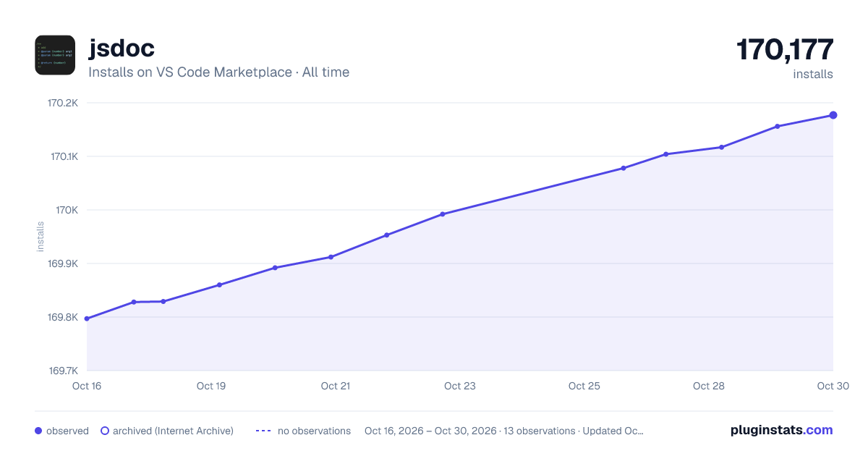
Task: Open the pluginstats.com link
Action: point(781,430)
